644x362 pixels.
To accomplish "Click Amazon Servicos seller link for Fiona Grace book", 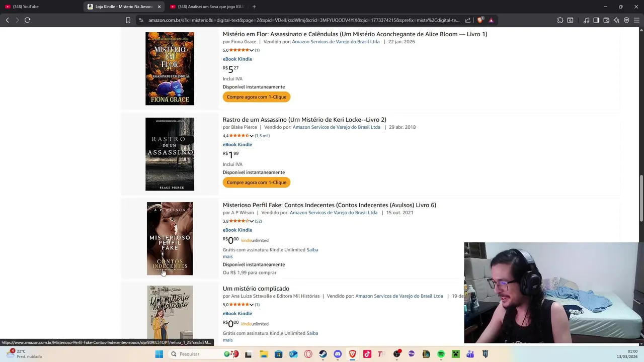I will [336, 42].
